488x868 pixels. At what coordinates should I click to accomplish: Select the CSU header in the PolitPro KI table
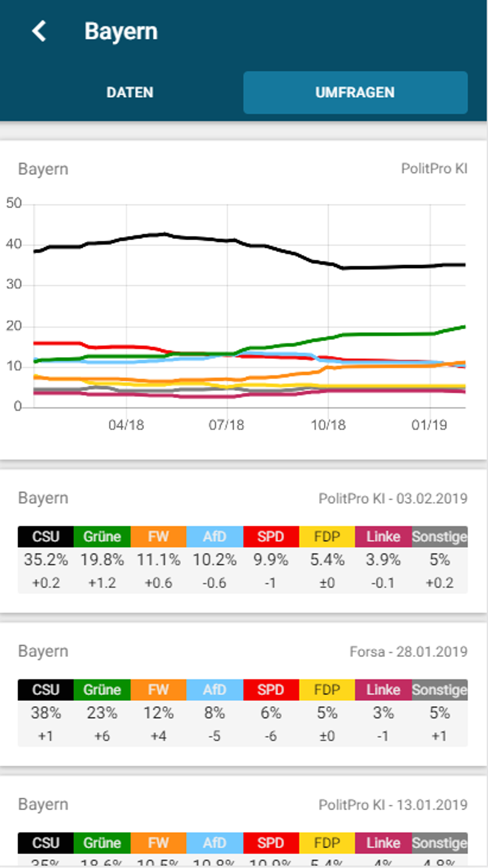coord(45,536)
